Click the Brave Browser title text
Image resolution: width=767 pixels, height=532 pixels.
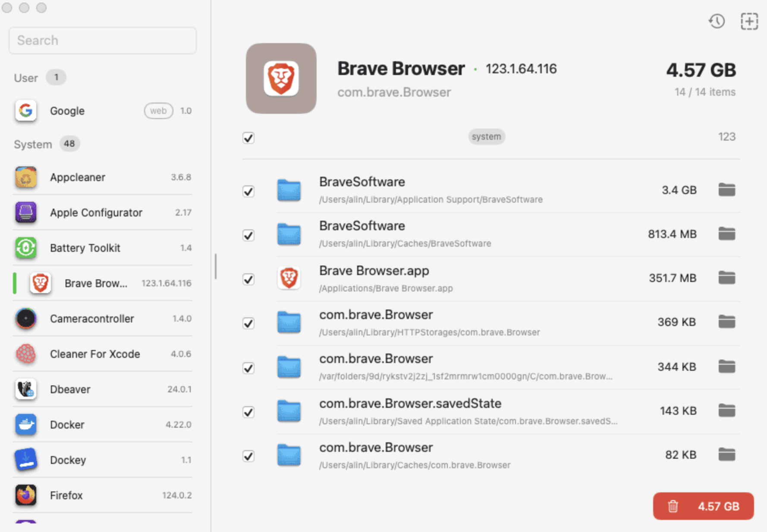[401, 69]
